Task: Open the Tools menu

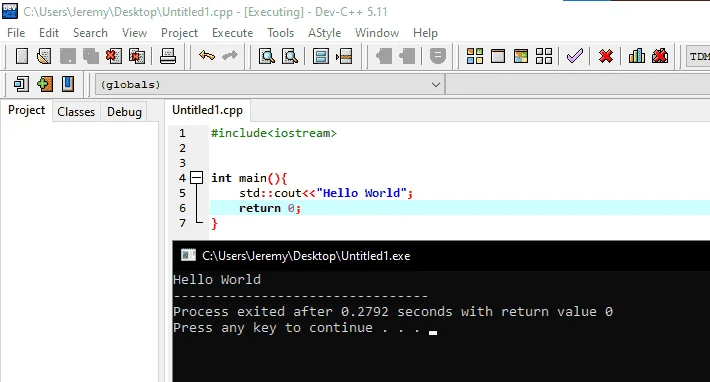Action: pyautogui.click(x=280, y=33)
